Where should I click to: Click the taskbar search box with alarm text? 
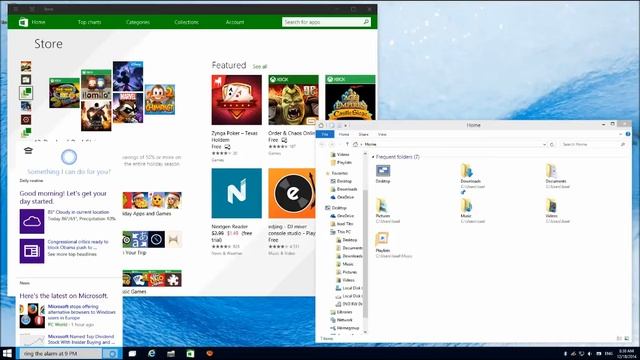62,353
